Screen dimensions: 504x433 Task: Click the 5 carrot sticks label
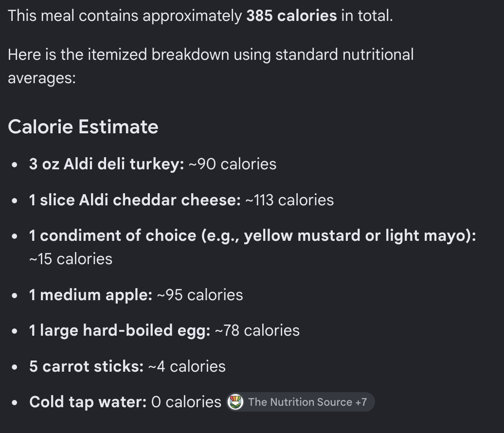click(87, 366)
